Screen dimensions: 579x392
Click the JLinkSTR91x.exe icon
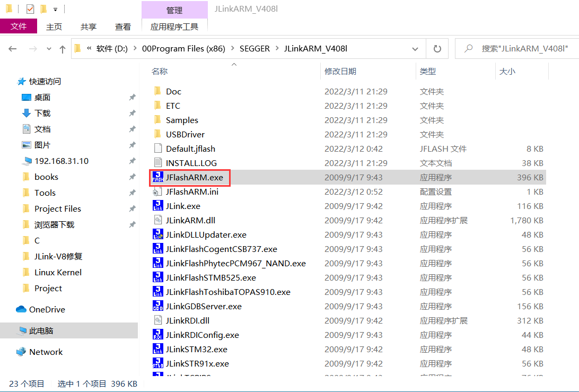(x=157, y=363)
